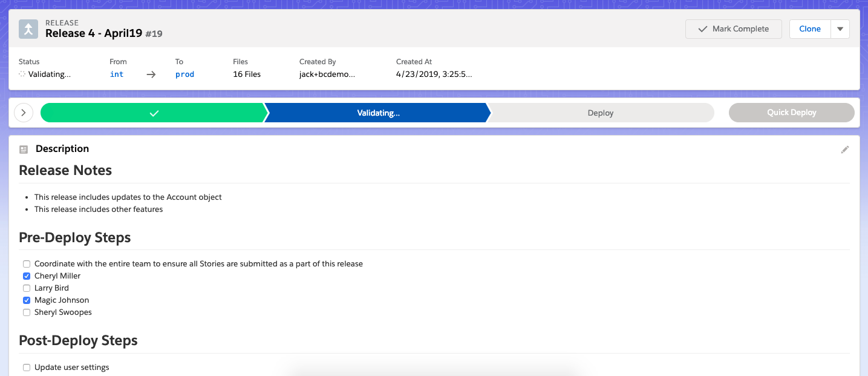Click the spinner icon next to Validating status
Viewport: 868px width, 376px height.
[x=22, y=74]
